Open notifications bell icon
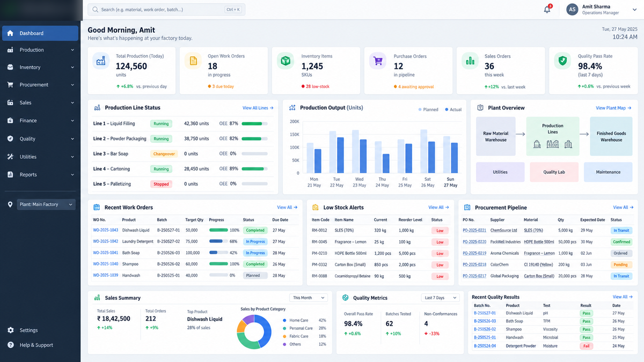The width and height of the screenshot is (644, 362). coord(547,10)
